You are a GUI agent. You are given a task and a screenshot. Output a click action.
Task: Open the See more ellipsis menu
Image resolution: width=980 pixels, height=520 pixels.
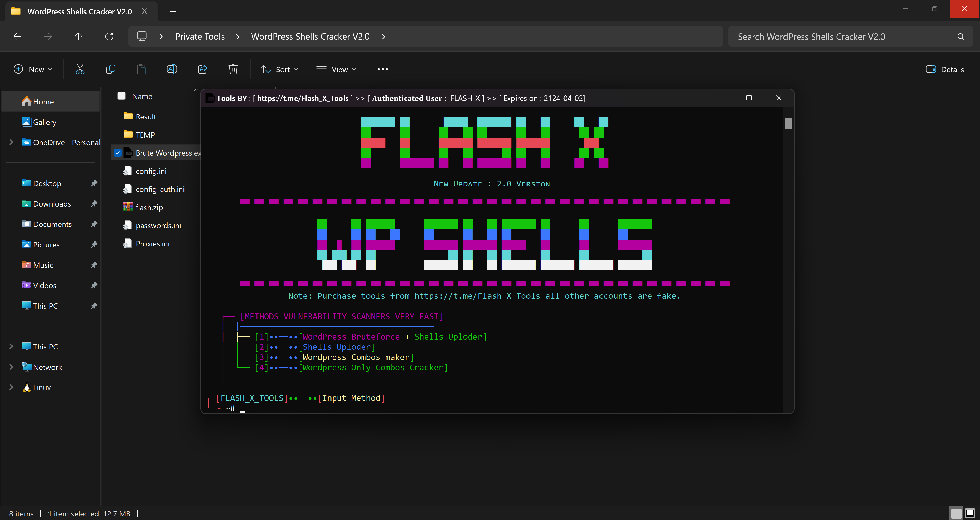click(x=383, y=69)
